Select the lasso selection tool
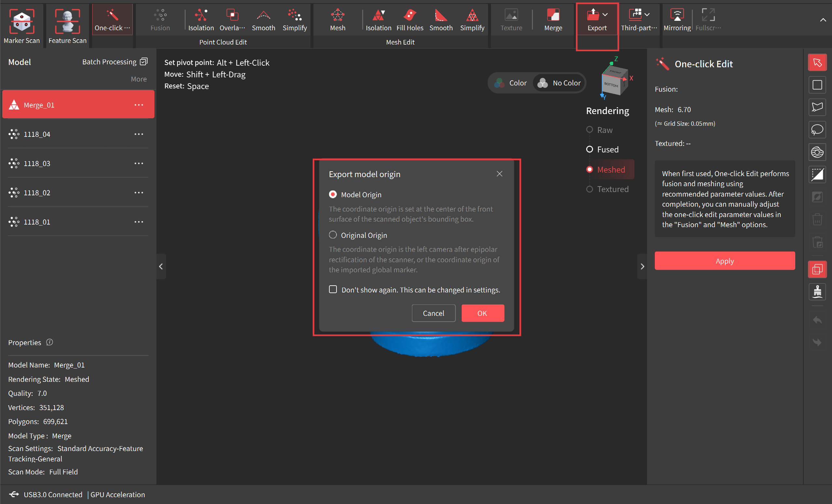 [x=817, y=130]
